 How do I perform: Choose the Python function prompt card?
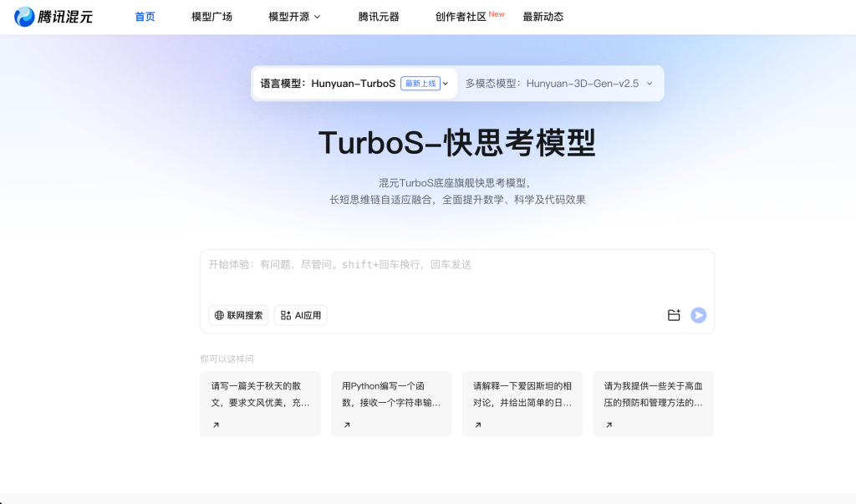(x=391, y=404)
